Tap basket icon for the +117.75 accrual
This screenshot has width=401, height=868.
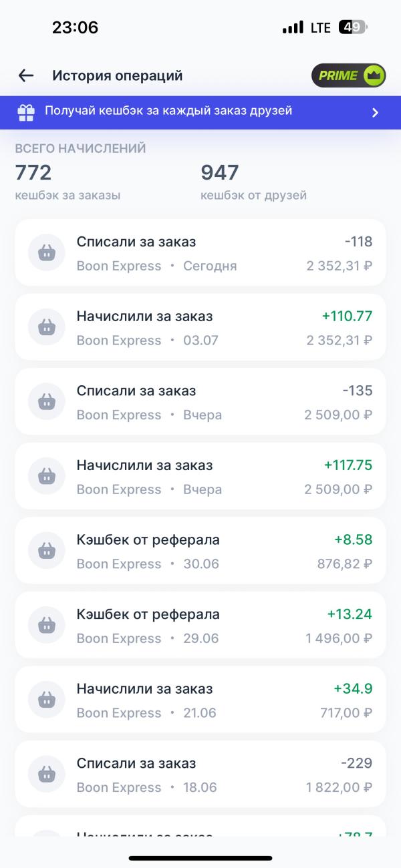[x=47, y=476]
